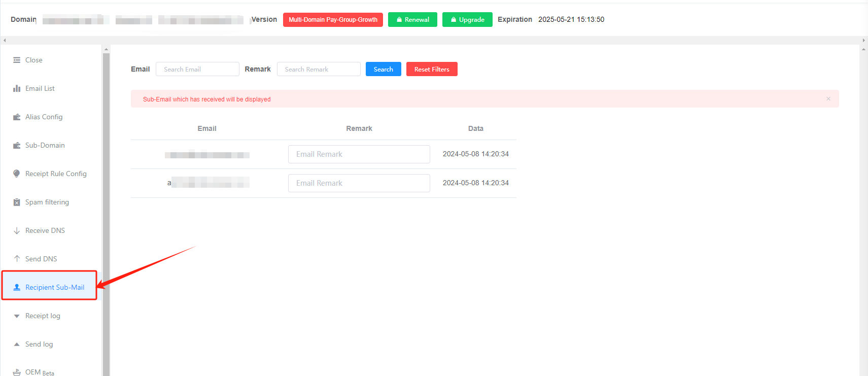The width and height of the screenshot is (868, 376).
Task: Click the OEM Beta icon
Action: click(17, 372)
